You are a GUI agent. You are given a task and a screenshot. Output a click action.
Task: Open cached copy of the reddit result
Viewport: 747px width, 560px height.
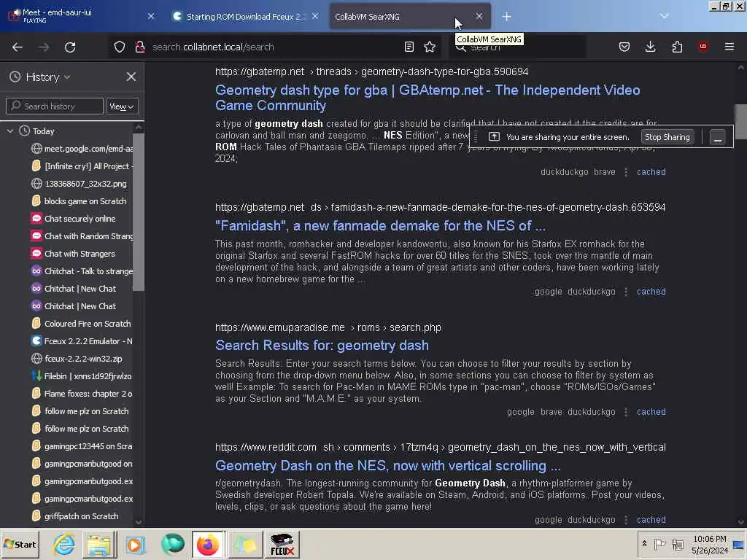tap(651, 519)
